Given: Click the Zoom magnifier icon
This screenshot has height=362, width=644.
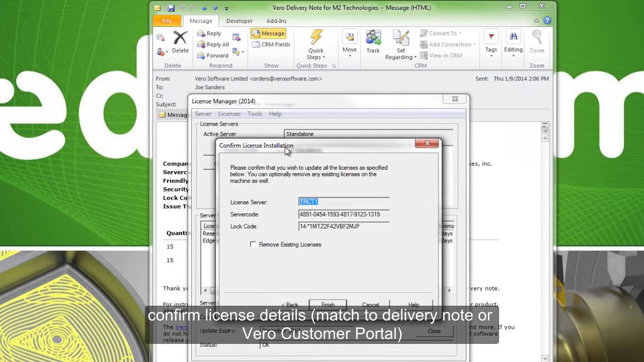Looking at the screenshot, I should click(537, 42).
